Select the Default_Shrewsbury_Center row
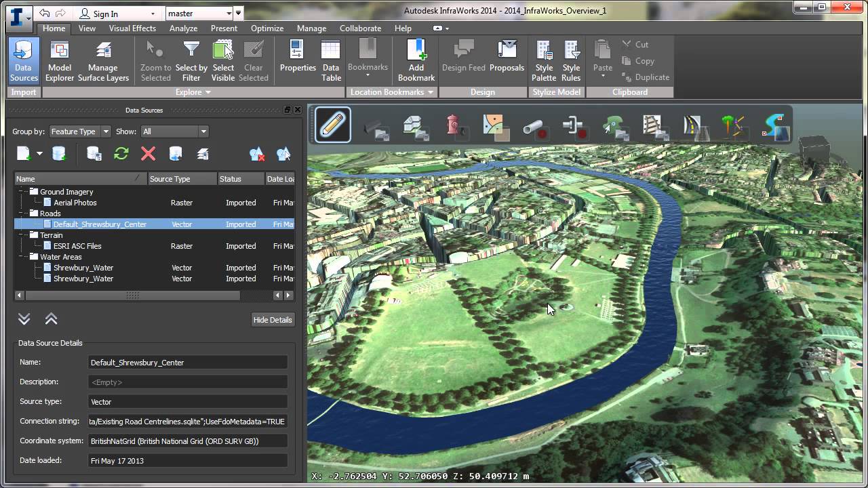 [155, 224]
